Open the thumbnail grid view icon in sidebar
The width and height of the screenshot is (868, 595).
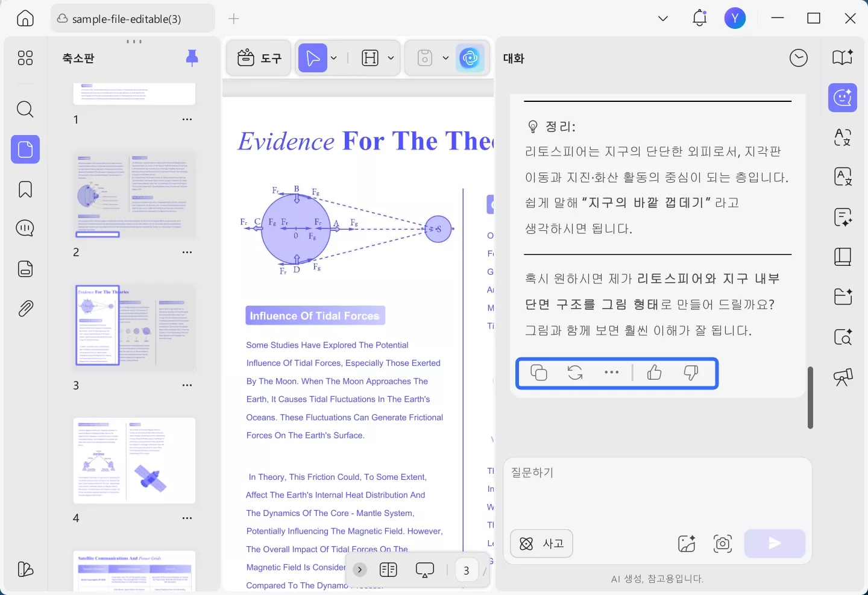click(x=25, y=58)
